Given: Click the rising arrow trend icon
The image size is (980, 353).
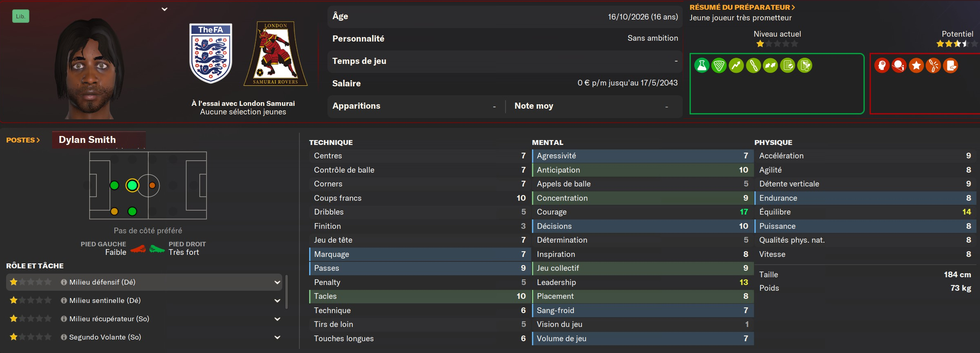Looking at the screenshot, I should [x=736, y=66].
